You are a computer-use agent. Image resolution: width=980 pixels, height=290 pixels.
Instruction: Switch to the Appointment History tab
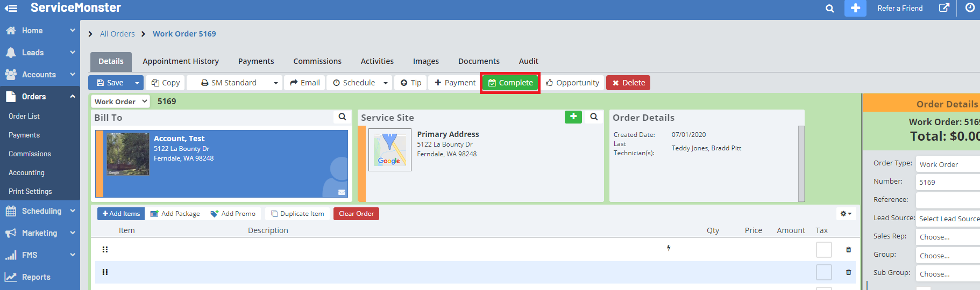(x=181, y=61)
